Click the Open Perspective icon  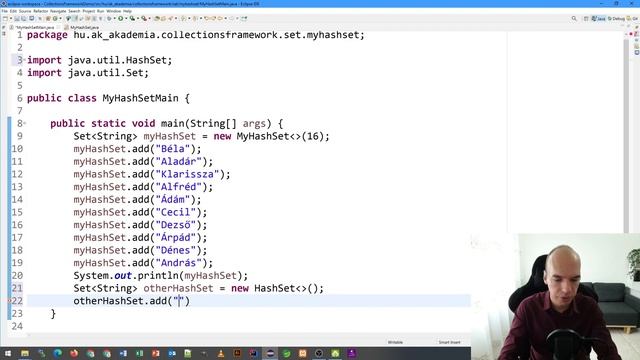tap(586, 18)
